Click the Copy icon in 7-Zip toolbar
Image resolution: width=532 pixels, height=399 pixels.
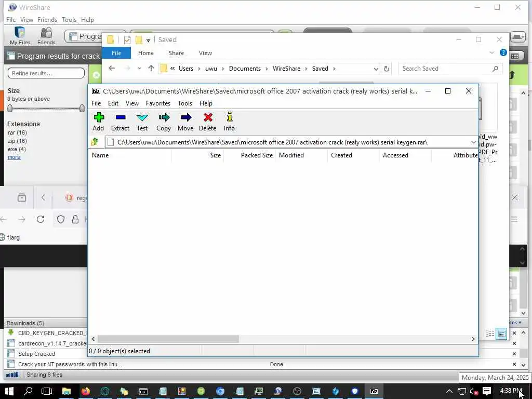tap(164, 117)
